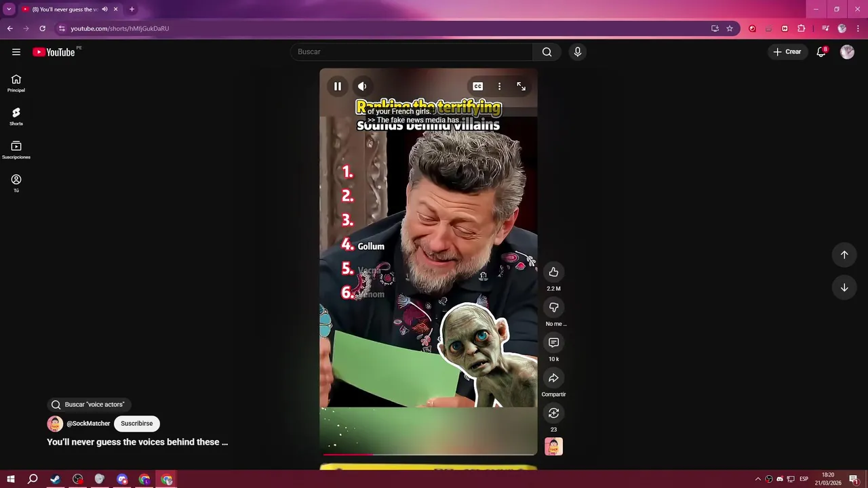Click the ESP language indicator

coord(804,479)
